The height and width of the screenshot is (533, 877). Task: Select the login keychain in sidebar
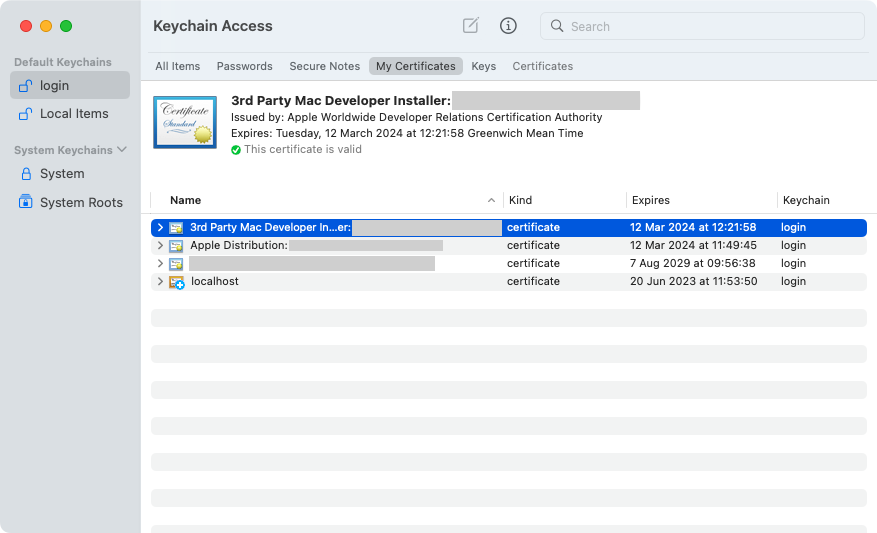pyautogui.click(x=70, y=85)
